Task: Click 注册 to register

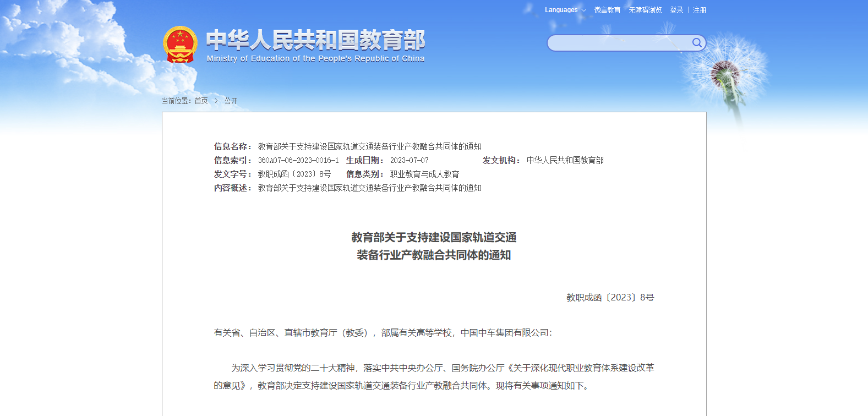Action: tap(700, 10)
